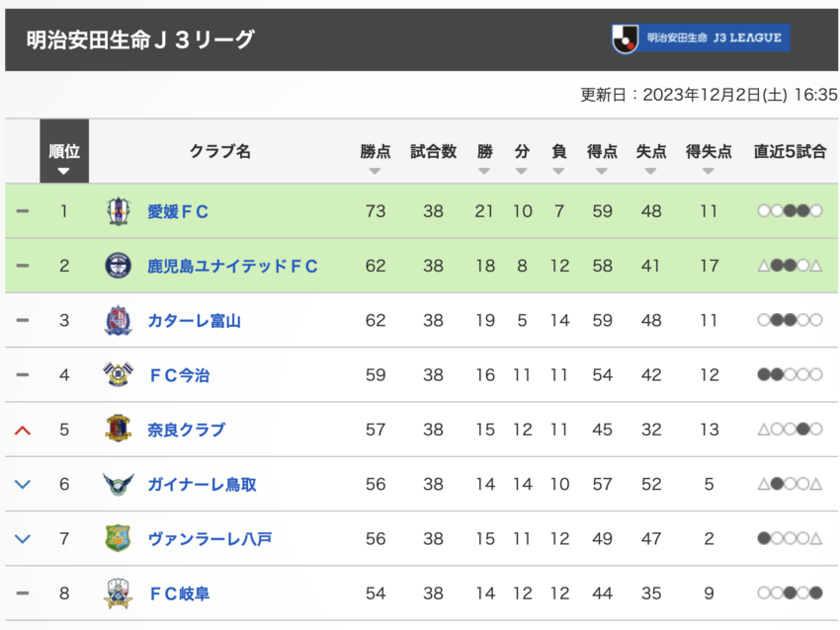This screenshot has width=840, height=630.
Task: Open the ガイナーレ鳥取 club link
Action: click(x=202, y=485)
